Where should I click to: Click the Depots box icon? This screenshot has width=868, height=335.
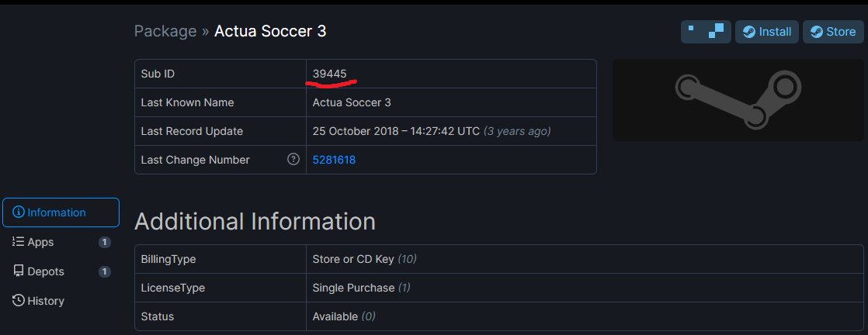tap(19, 271)
